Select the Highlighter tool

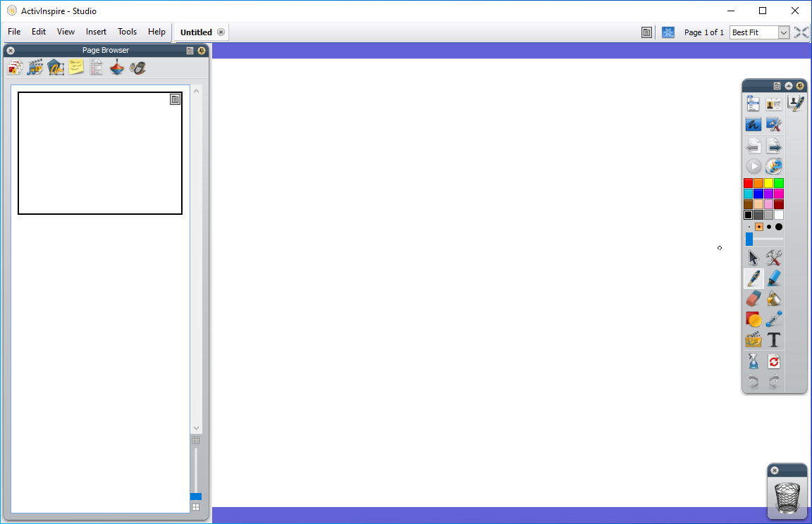pyautogui.click(x=774, y=278)
